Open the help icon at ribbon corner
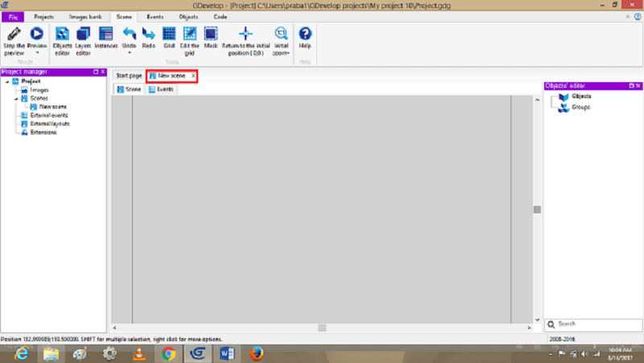Viewport: 644px width, 363px height. pyautogui.click(x=638, y=17)
